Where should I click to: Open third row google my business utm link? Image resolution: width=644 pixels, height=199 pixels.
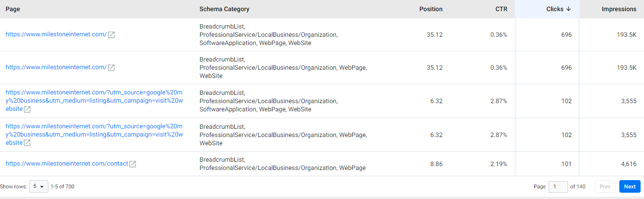pos(94,101)
